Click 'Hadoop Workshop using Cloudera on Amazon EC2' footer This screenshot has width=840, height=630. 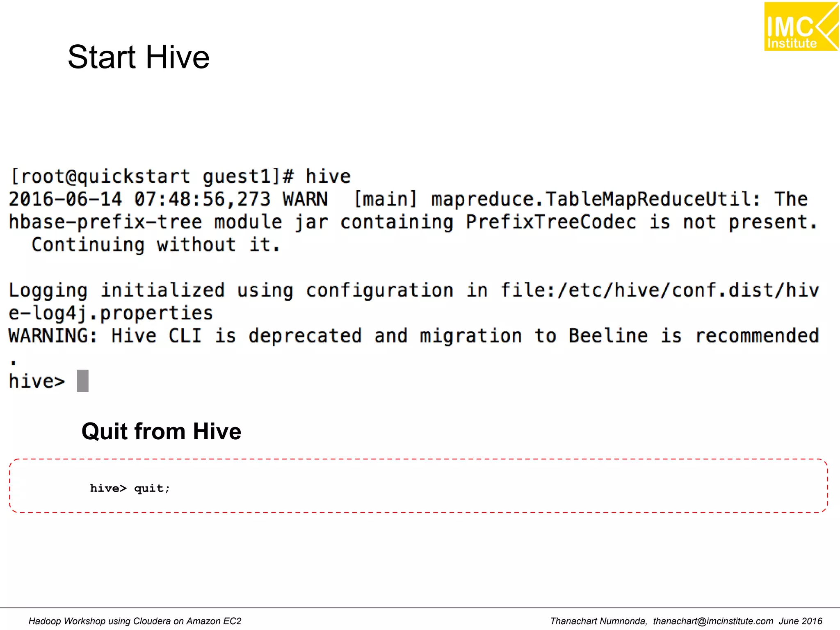(135, 621)
